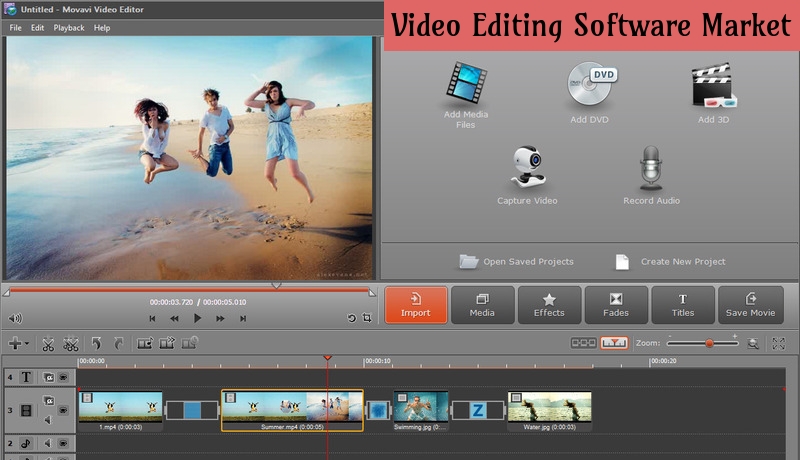Viewport: 800px width, 460px height.
Task: Toggle track 2 visibility eye
Action: [63, 444]
